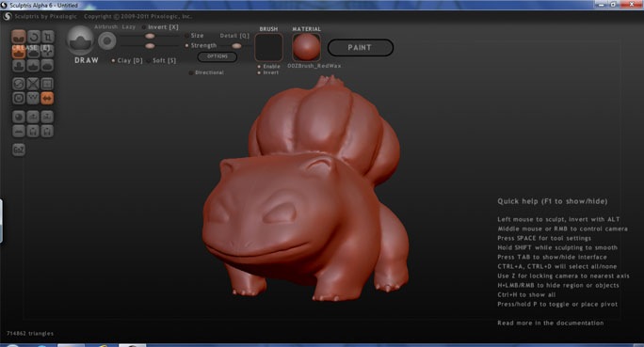Viewport: 644px width, 347px height.
Task: Select the Reduce Brush tool
Action: (x=19, y=84)
